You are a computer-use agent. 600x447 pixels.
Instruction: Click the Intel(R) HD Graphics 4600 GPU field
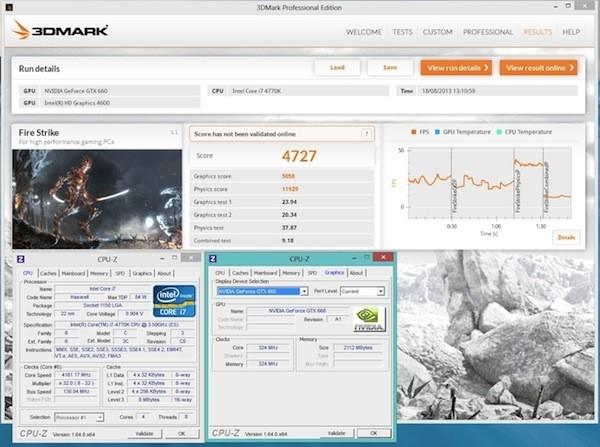click(120, 103)
